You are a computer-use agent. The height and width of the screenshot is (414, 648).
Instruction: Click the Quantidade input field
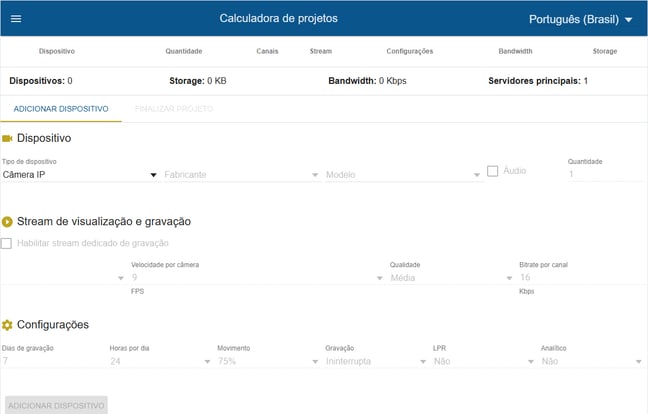594,174
